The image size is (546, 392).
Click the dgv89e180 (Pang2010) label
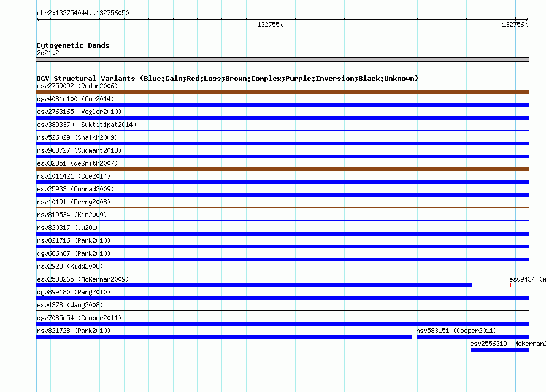click(74, 292)
